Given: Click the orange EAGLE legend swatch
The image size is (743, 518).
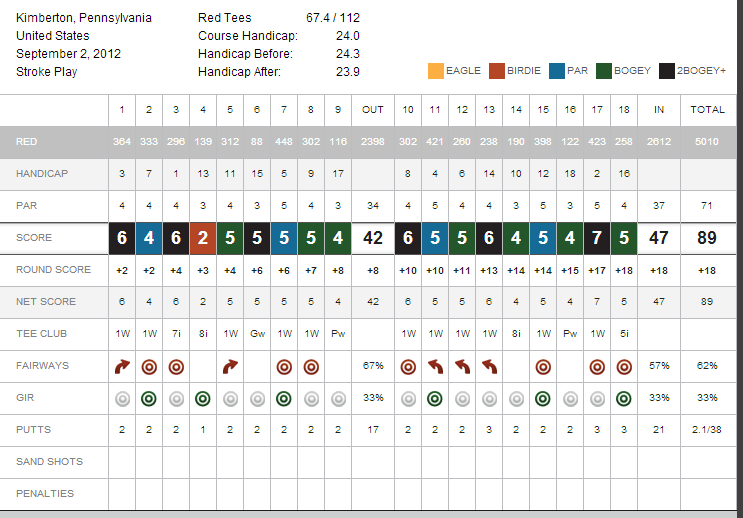Looking at the screenshot, I should tap(435, 71).
